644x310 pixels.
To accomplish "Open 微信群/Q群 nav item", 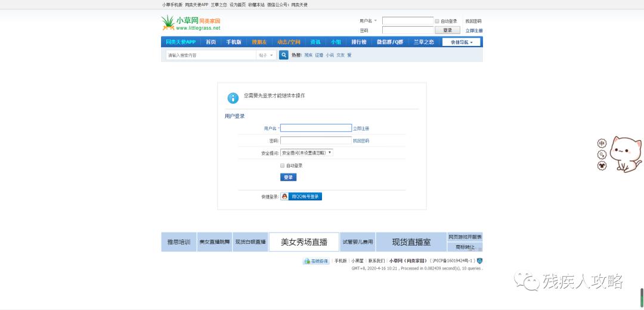I will (390, 42).
